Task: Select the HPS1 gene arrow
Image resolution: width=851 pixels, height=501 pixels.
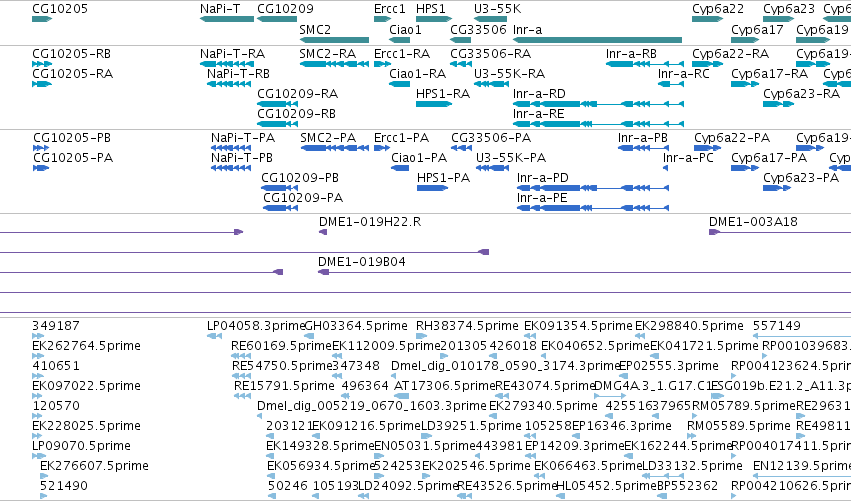Action: point(434,19)
